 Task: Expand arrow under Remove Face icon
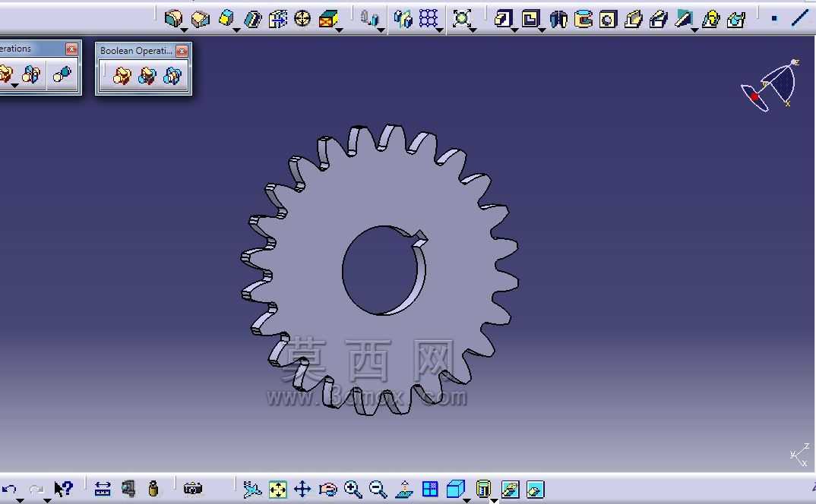[340, 30]
